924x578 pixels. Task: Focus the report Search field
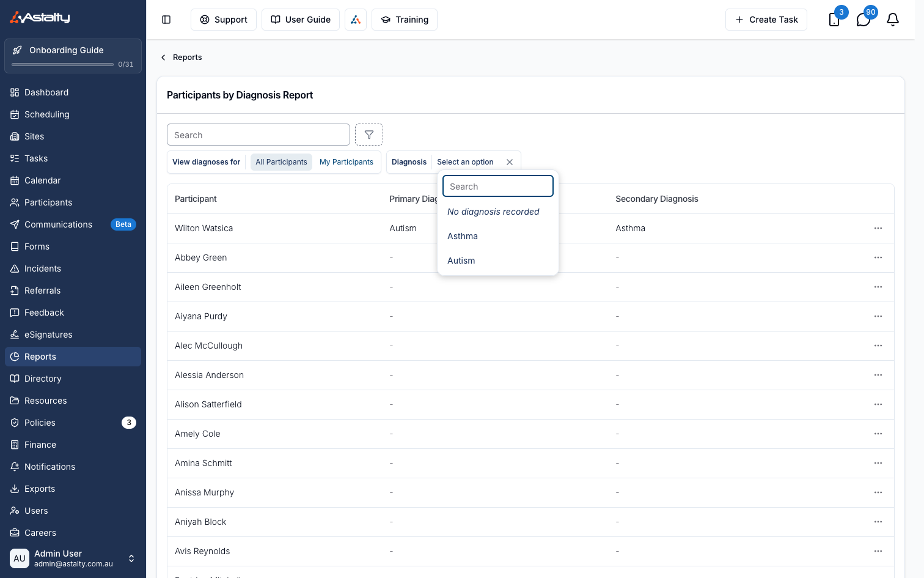point(258,135)
